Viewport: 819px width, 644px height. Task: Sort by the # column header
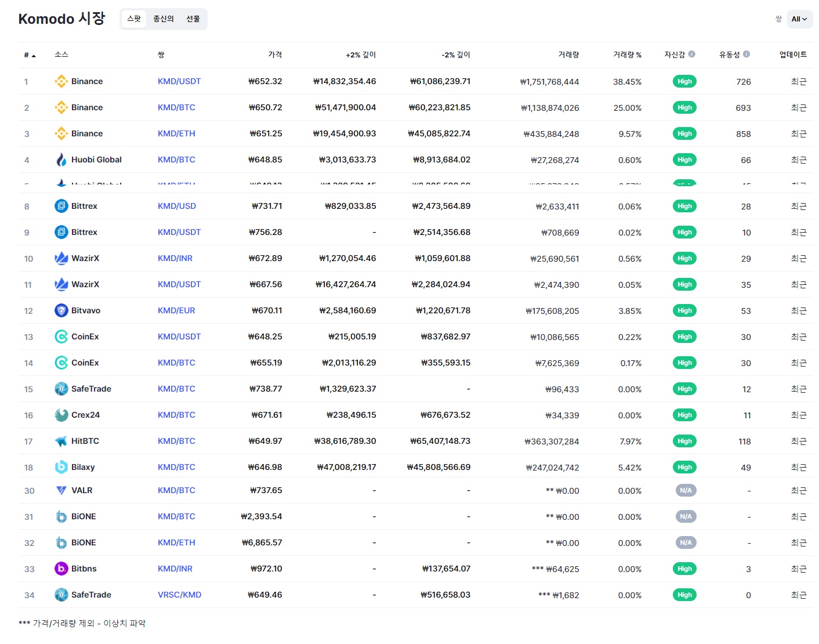click(x=30, y=55)
